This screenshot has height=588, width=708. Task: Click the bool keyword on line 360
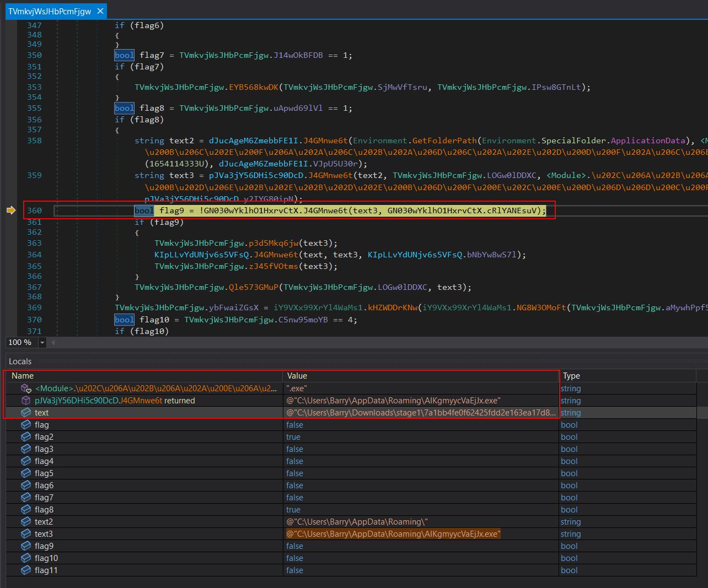coord(144,211)
